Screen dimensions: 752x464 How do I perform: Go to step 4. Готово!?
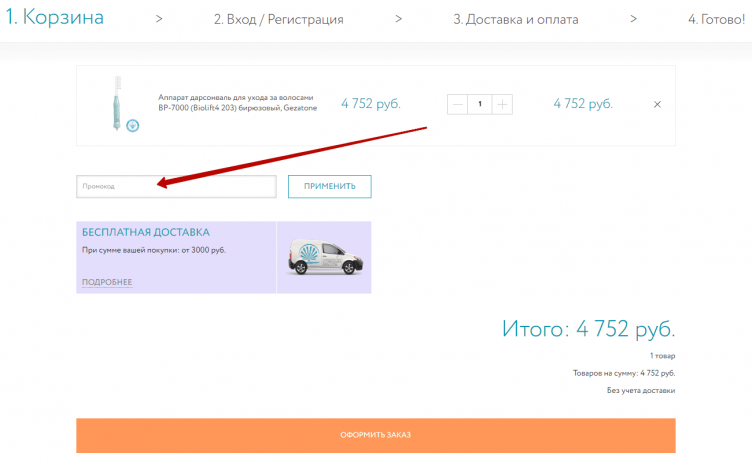(x=717, y=20)
